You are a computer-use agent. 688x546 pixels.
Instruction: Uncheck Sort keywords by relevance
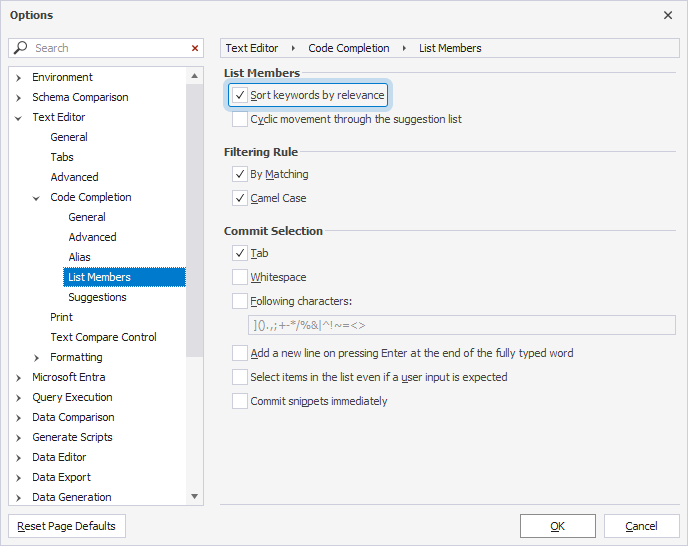pos(240,95)
